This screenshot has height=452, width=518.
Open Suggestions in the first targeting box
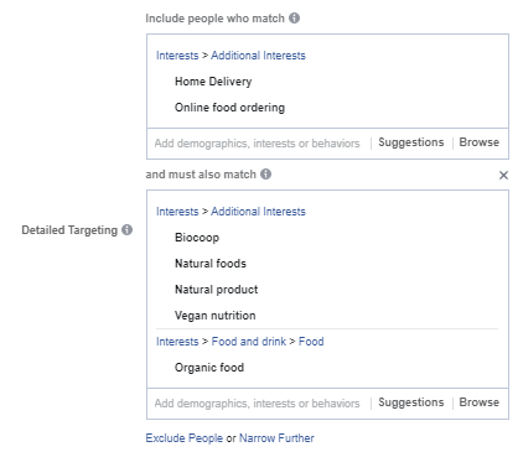pyautogui.click(x=411, y=142)
